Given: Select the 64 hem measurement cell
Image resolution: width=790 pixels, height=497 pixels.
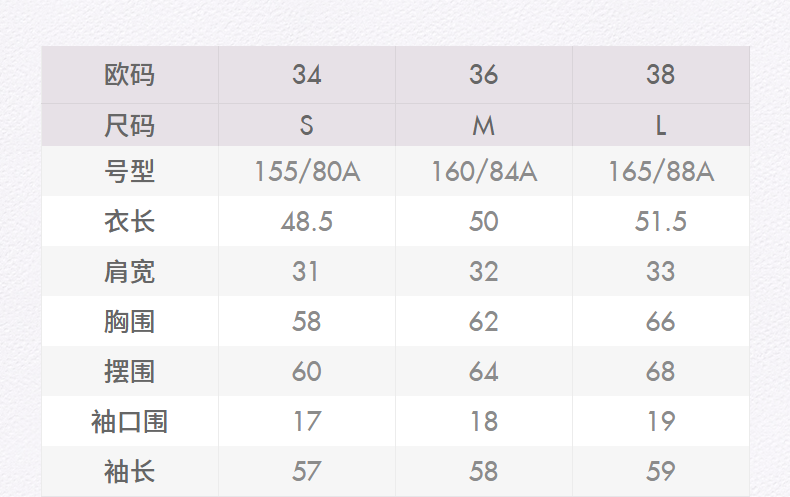Looking at the screenshot, I should (x=484, y=371).
